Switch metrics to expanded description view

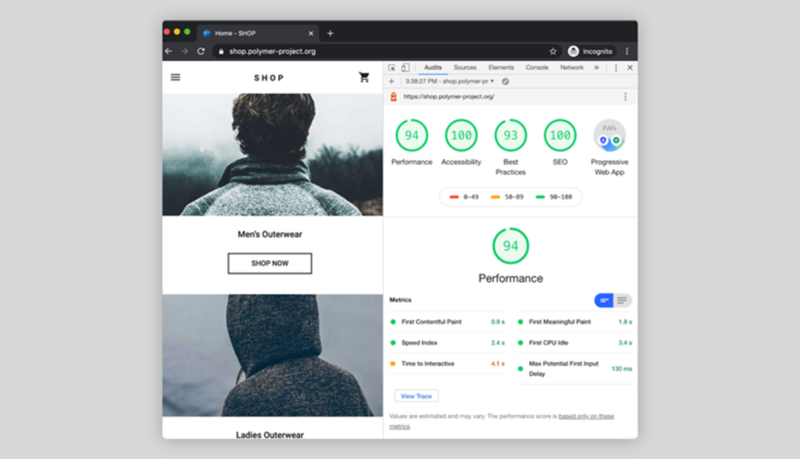click(622, 300)
